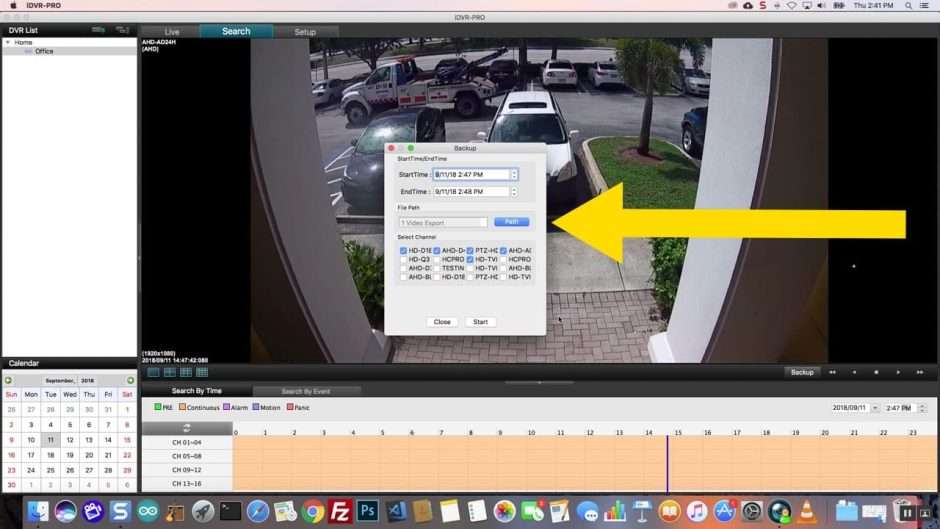Click the Backup button below video
This screenshot has width=940, height=529.
tap(802, 372)
